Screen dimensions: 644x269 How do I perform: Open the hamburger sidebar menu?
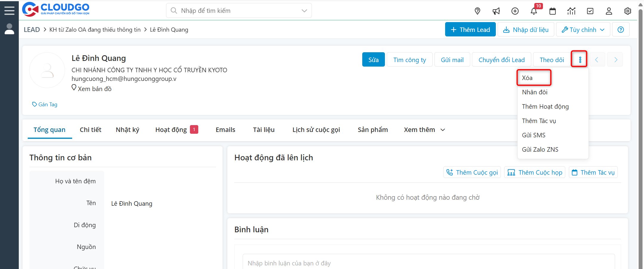9,10
